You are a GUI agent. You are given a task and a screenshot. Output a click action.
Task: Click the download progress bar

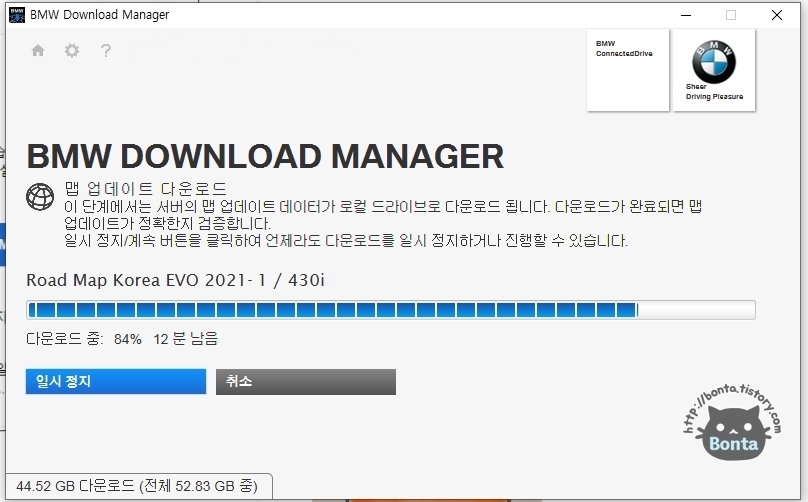(x=391, y=310)
